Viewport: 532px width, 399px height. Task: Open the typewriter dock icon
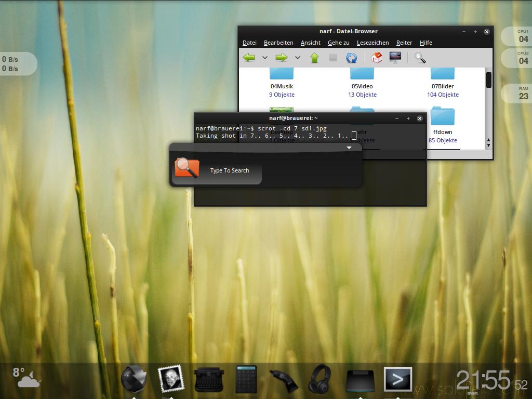[x=209, y=380]
